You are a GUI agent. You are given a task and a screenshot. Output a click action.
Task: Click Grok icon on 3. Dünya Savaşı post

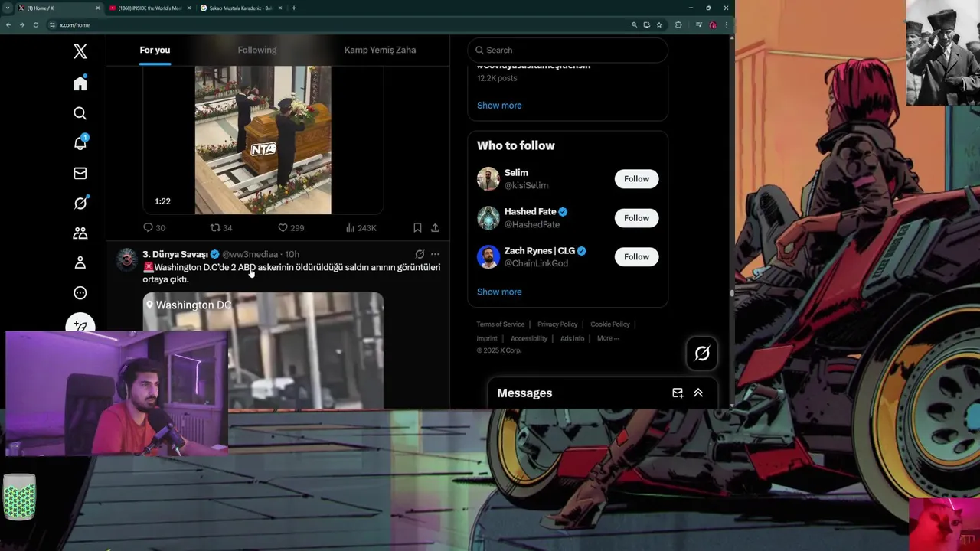pos(420,254)
